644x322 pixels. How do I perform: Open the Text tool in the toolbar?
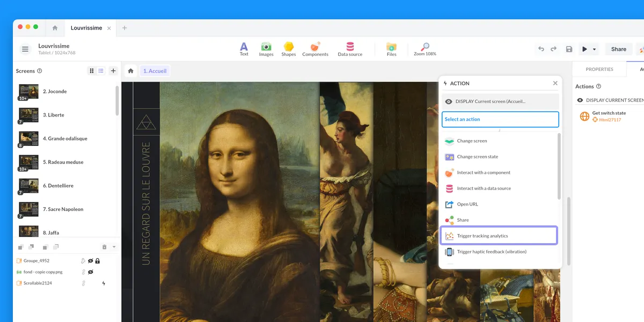(244, 49)
